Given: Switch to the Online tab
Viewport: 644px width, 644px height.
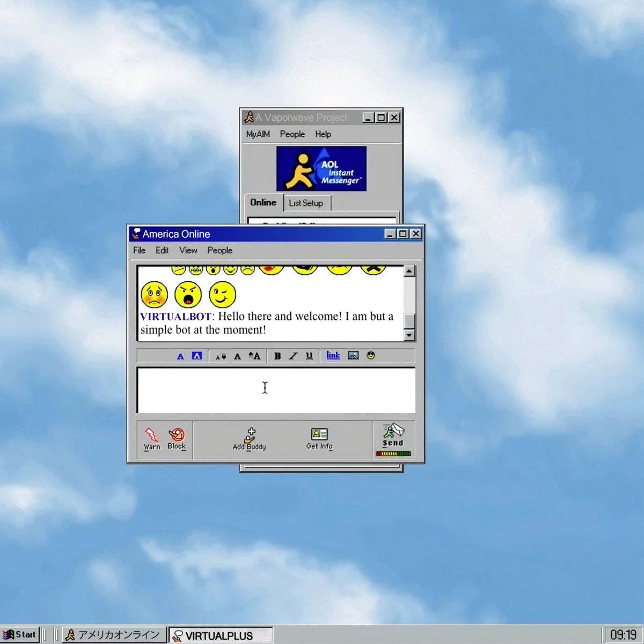Looking at the screenshot, I should [x=264, y=202].
